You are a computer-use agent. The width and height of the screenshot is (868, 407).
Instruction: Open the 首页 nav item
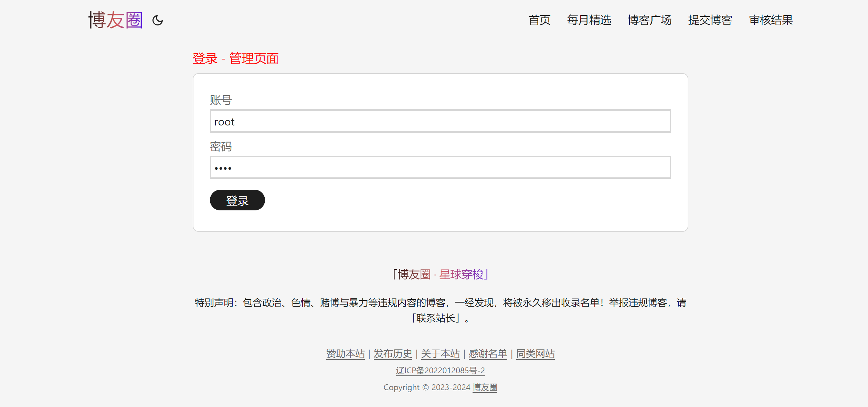click(x=539, y=20)
